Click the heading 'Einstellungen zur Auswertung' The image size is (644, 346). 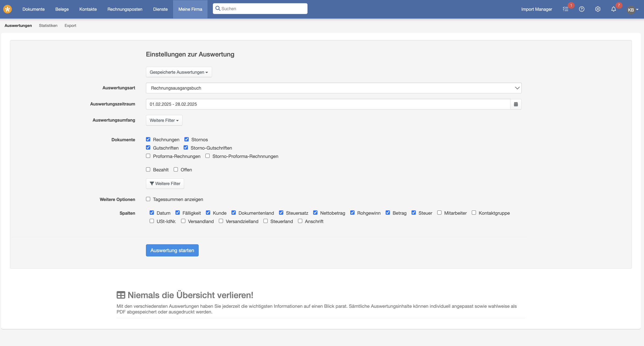190,54
